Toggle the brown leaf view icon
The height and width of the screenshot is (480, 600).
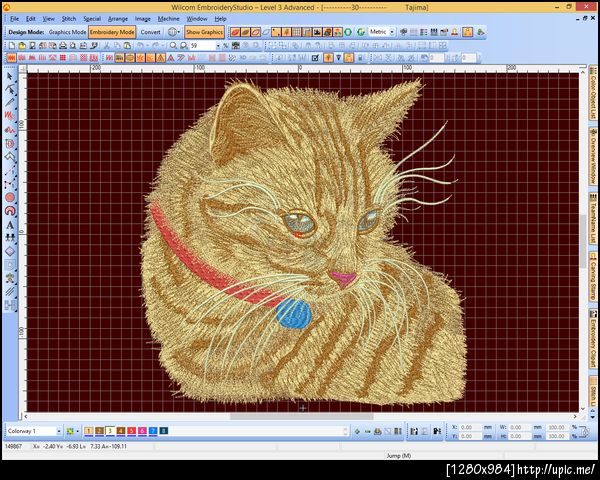245,32
